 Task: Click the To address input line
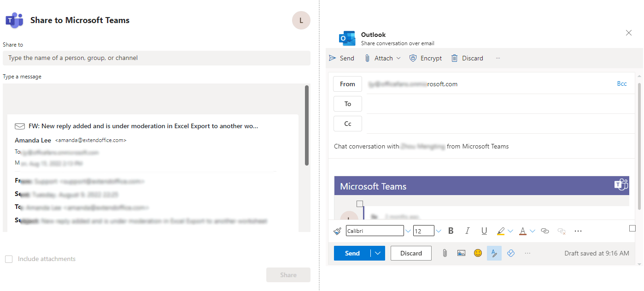tap(500, 104)
